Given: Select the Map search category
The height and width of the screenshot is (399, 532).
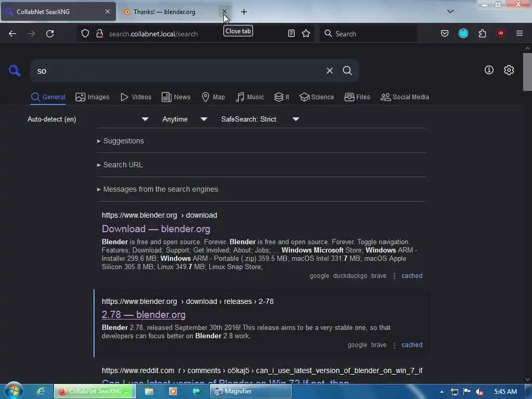Looking at the screenshot, I should (213, 97).
